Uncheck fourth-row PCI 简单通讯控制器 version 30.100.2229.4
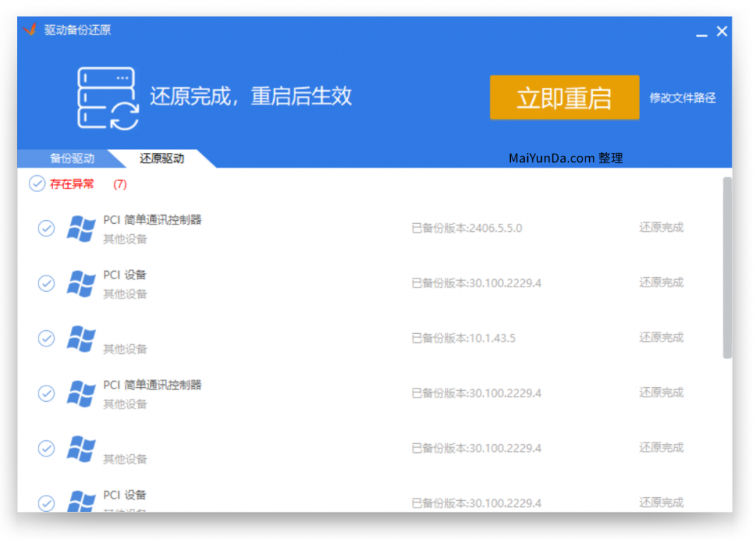The width and height of the screenshot is (756, 540). 47,393
